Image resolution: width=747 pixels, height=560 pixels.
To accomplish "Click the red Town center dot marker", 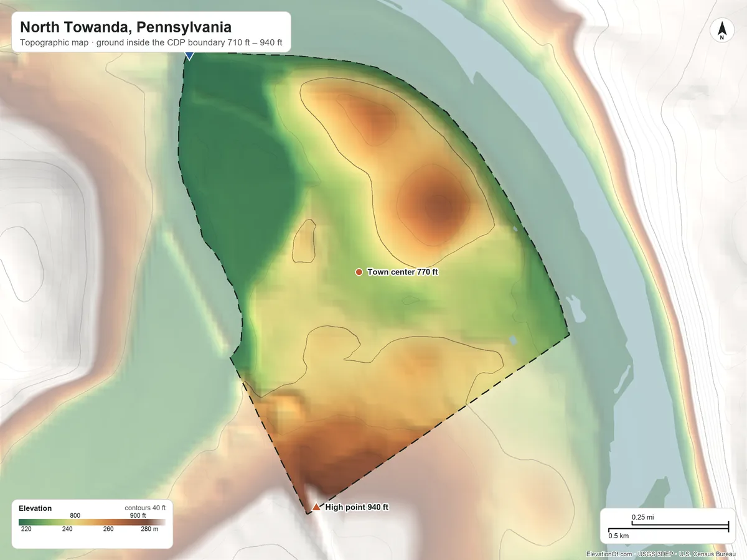I will pos(359,272).
